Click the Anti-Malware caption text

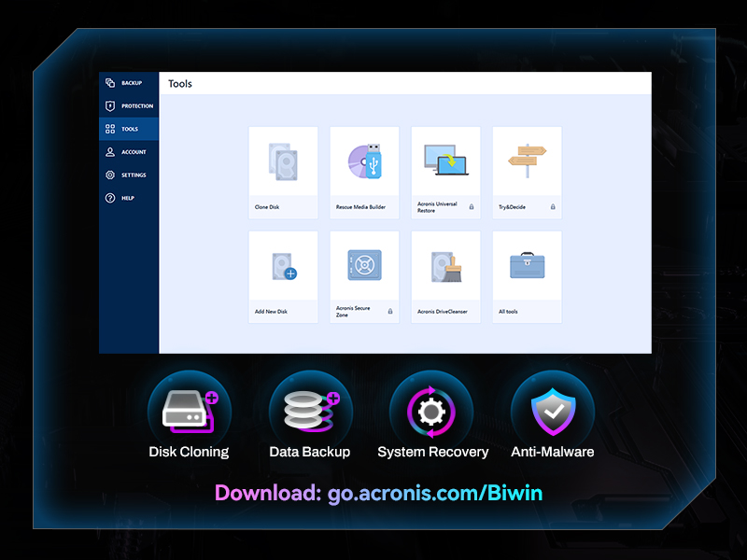pyautogui.click(x=553, y=452)
